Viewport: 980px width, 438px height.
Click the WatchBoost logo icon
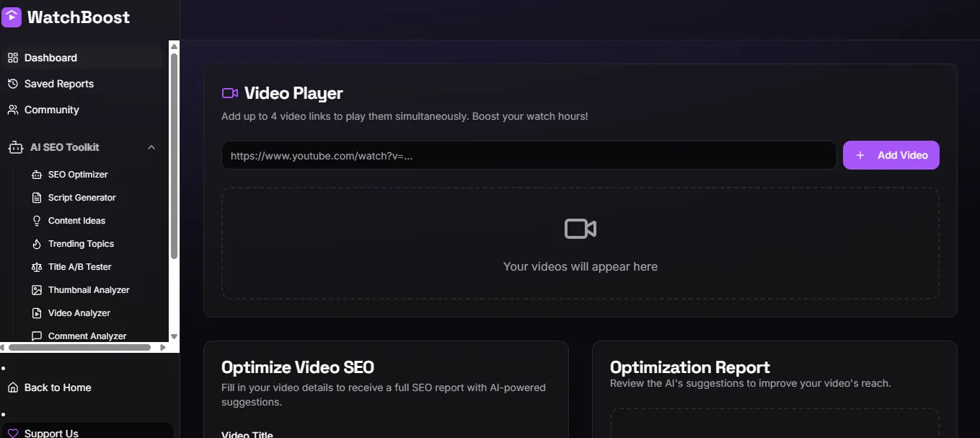pos(12,17)
